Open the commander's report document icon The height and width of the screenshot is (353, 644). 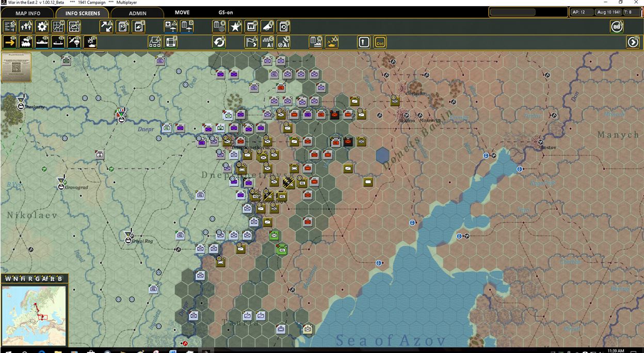(123, 26)
